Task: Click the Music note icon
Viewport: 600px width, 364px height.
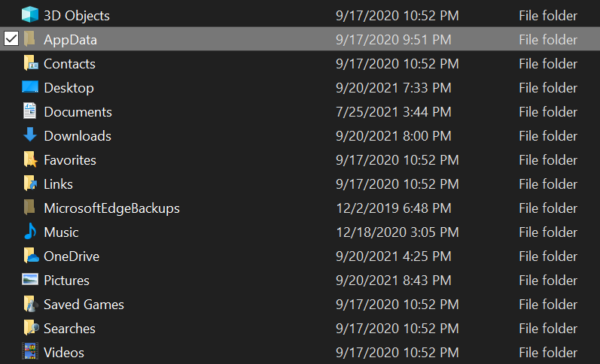Action: 30,232
